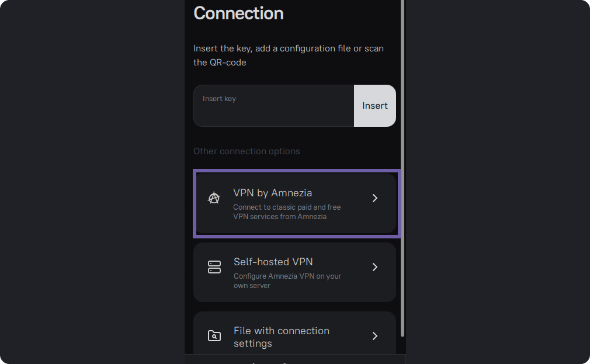Click the Amnezia logo icon

(214, 198)
